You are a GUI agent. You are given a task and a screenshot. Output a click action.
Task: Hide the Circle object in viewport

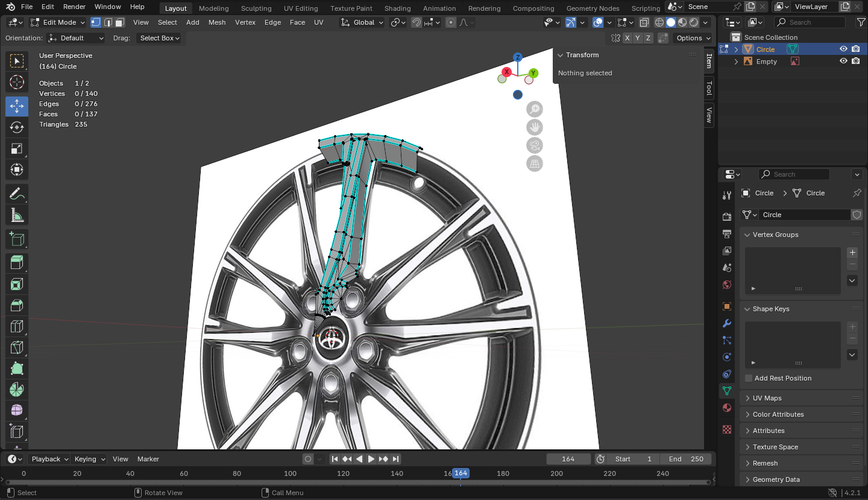click(843, 49)
